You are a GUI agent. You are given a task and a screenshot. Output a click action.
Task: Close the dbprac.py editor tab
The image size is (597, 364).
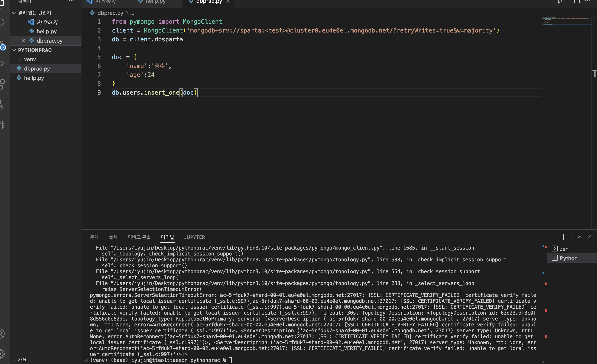pos(228,1)
